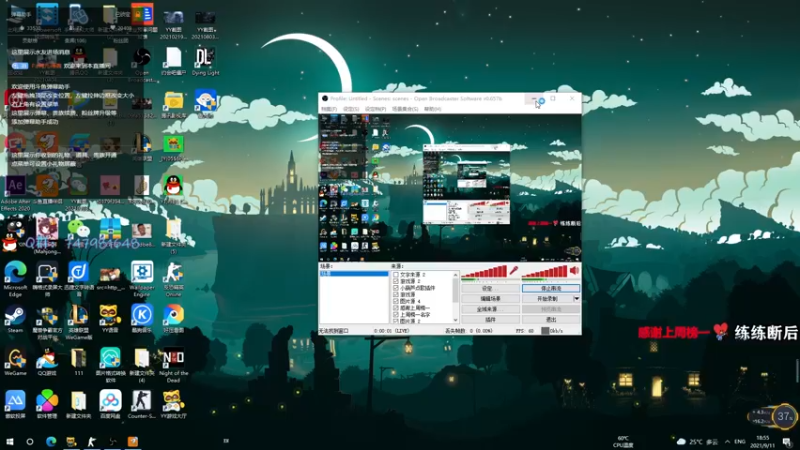Viewport: 800px width, 450px height.
Task: Enable the 文字来源 2 source checkbox
Action: (x=395, y=274)
